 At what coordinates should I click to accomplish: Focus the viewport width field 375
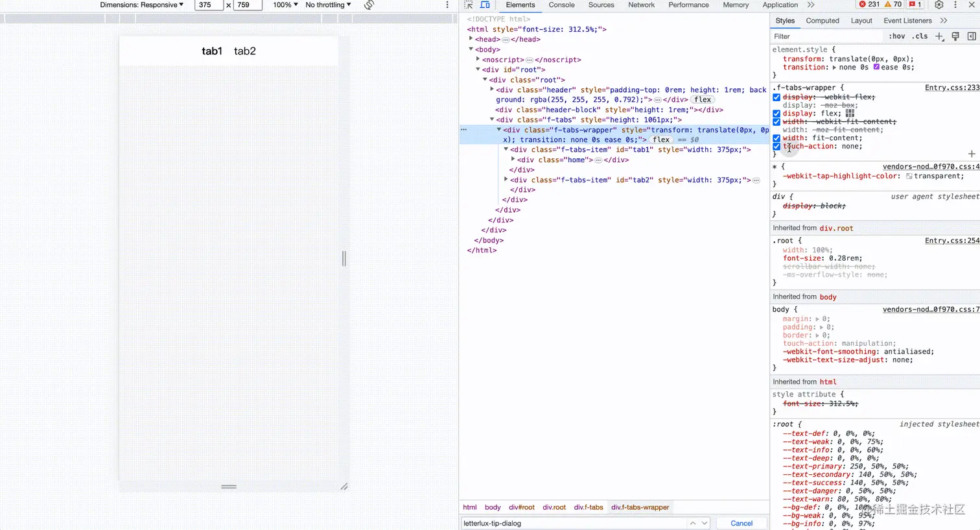click(x=209, y=5)
